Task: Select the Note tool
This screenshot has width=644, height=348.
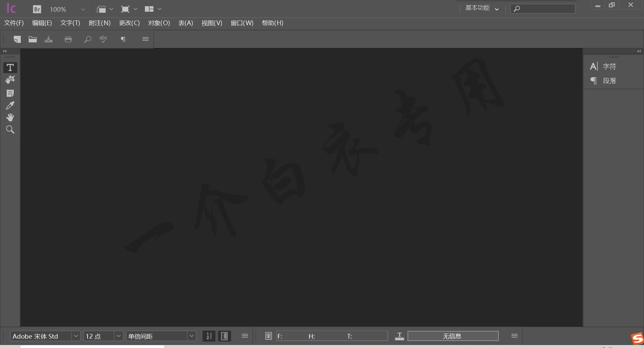Action: 10,93
